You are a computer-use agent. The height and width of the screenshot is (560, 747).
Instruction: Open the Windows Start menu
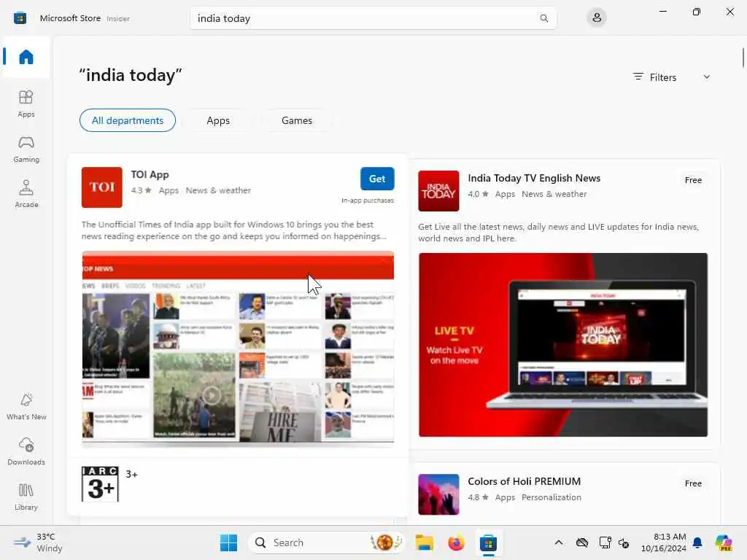tap(228, 542)
